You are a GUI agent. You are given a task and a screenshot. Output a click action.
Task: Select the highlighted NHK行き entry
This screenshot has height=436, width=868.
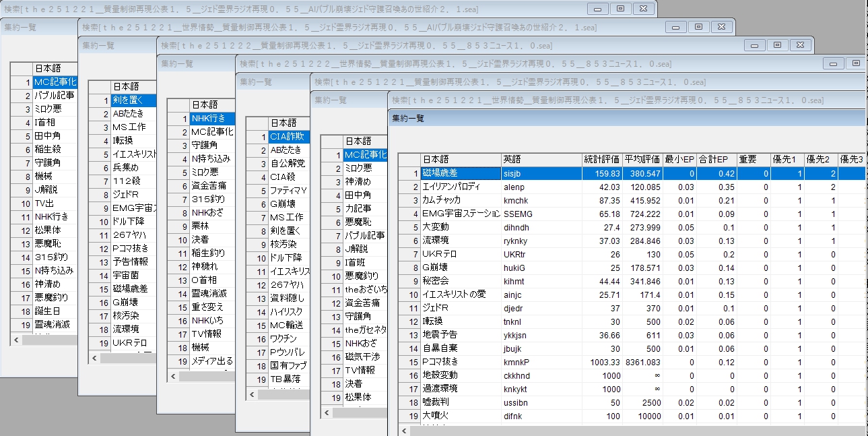pyautogui.click(x=212, y=119)
